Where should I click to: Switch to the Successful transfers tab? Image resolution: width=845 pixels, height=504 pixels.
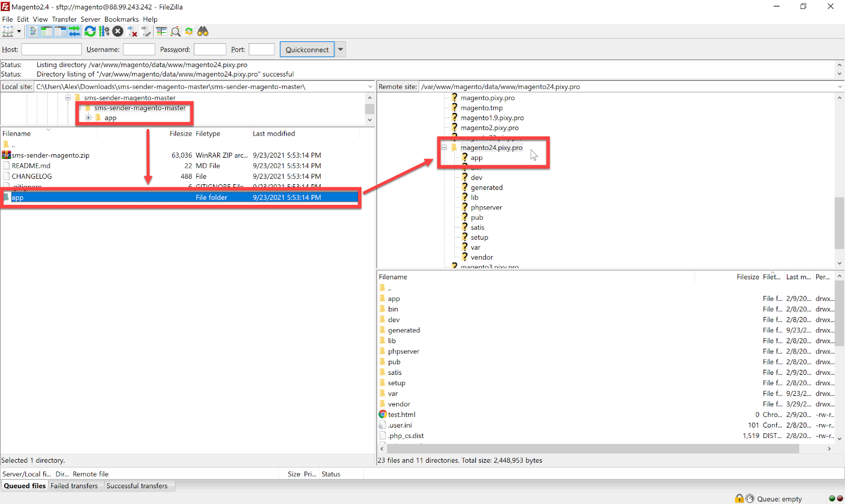[x=137, y=486]
